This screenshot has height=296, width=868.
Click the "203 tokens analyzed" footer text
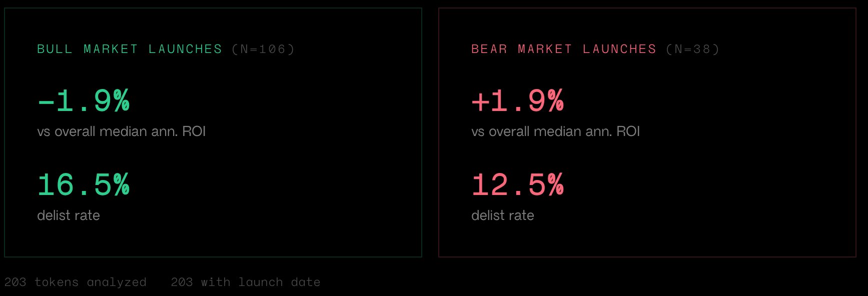75,282
